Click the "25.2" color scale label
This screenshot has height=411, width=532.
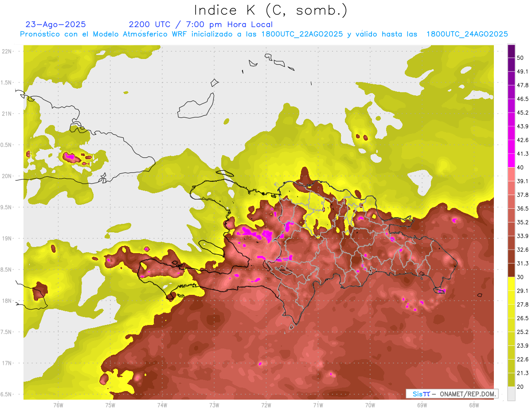(x=523, y=332)
